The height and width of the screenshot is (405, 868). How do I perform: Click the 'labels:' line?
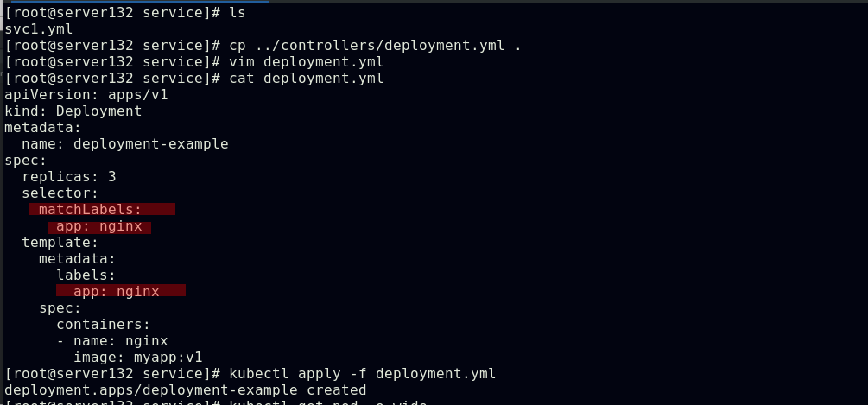86,275
